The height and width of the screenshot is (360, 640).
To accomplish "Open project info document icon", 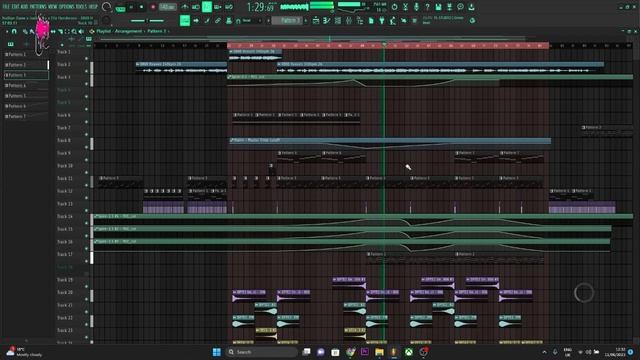I will coord(371,20).
